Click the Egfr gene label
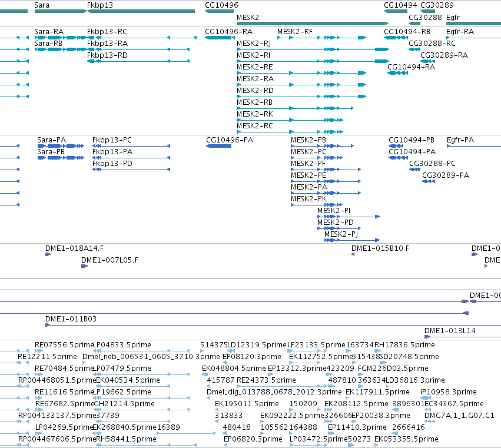This screenshot has width=501, height=448. [x=453, y=17]
